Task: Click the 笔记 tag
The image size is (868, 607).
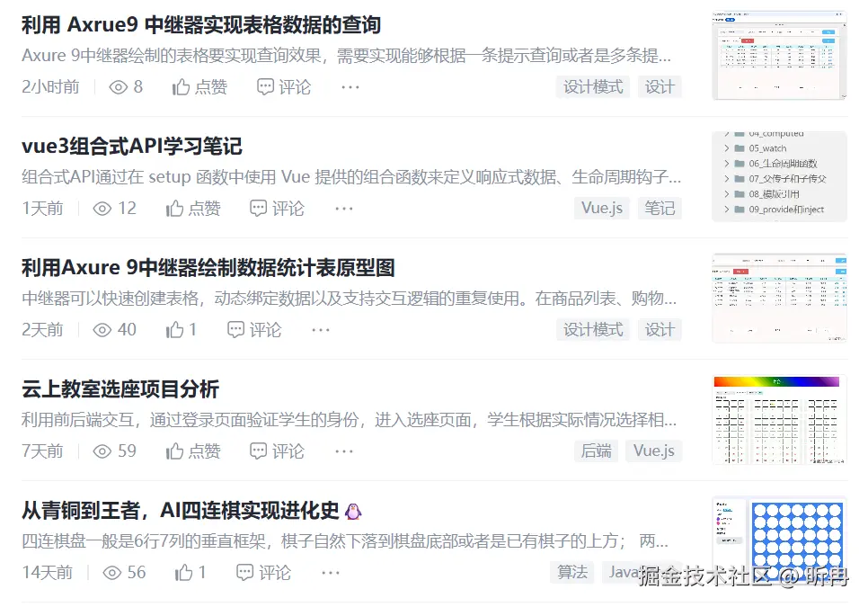Action: (x=660, y=209)
